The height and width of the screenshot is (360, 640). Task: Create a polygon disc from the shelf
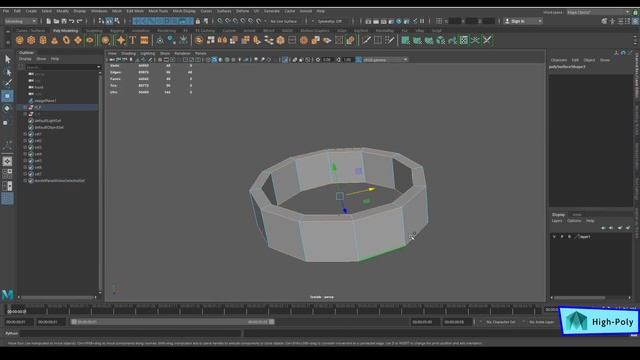(90, 40)
